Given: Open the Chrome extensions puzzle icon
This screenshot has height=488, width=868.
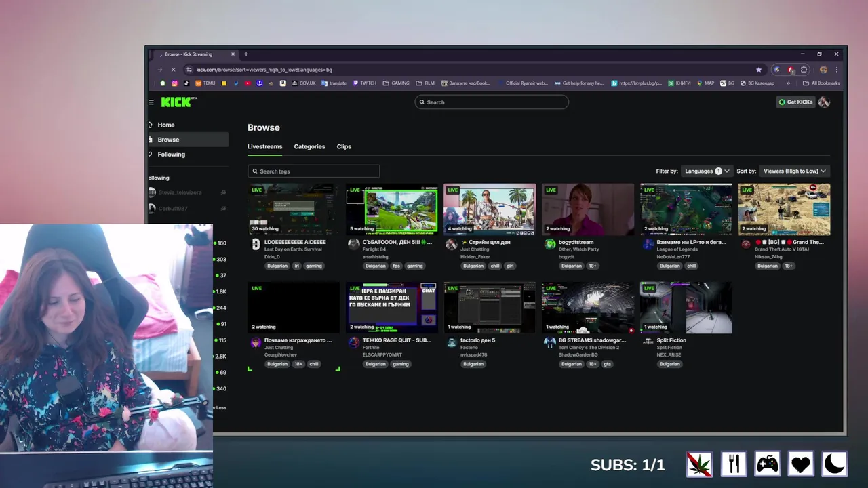Looking at the screenshot, I should [804, 69].
